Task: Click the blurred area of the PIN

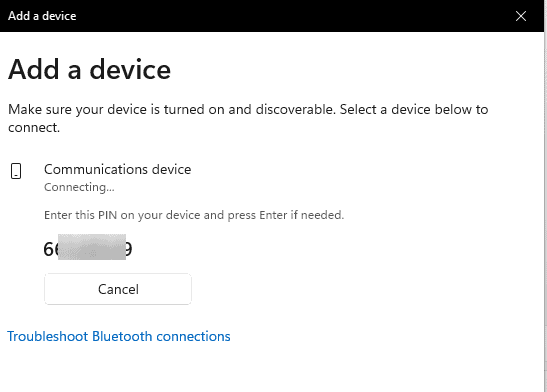Action: click(x=92, y=247)
